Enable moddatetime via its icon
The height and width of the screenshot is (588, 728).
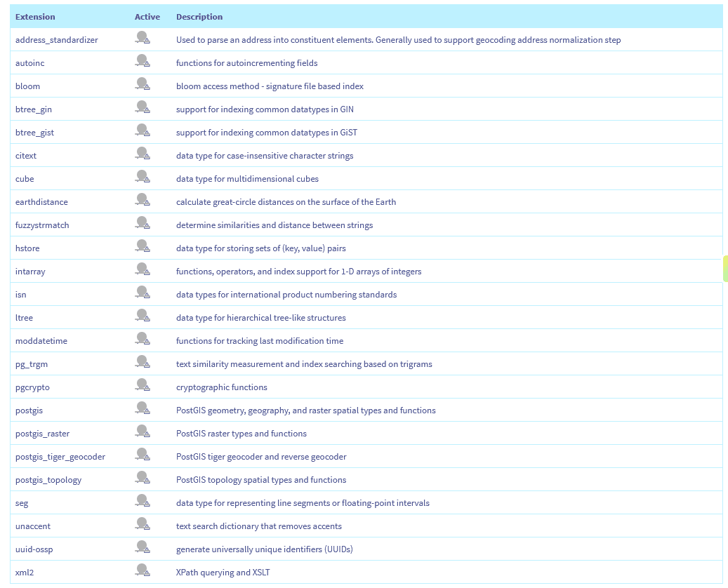coord(143,339)
